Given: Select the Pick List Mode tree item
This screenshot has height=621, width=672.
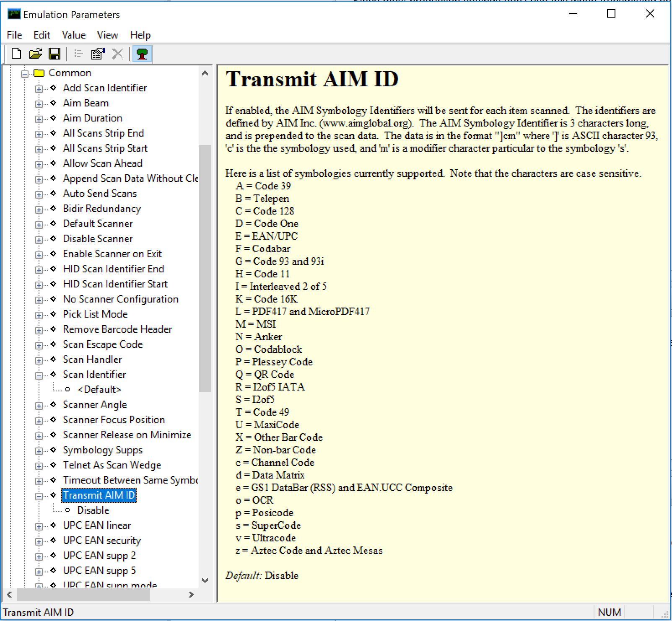Looking at the screenshot, I should (x=95, y=314).
